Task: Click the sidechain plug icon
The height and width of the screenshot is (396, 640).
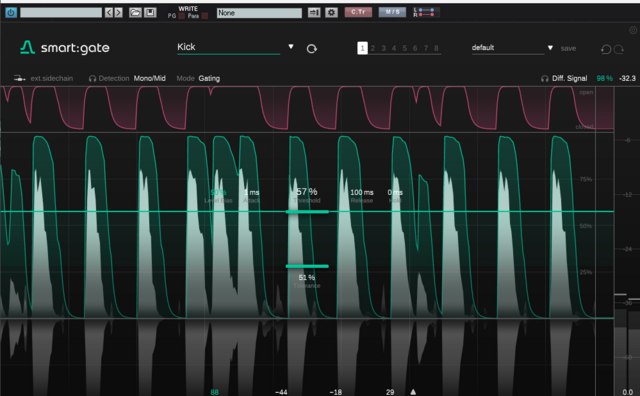Action: pos(20,78)
